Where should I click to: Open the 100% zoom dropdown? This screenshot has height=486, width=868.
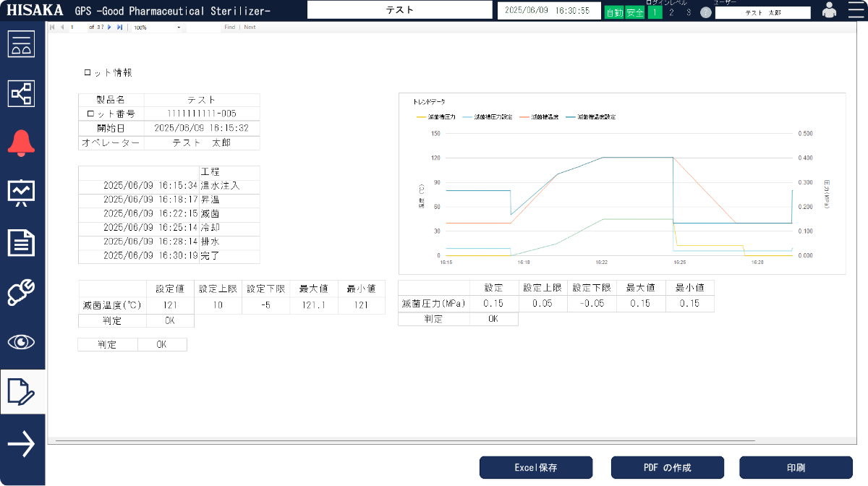point(157,27)
